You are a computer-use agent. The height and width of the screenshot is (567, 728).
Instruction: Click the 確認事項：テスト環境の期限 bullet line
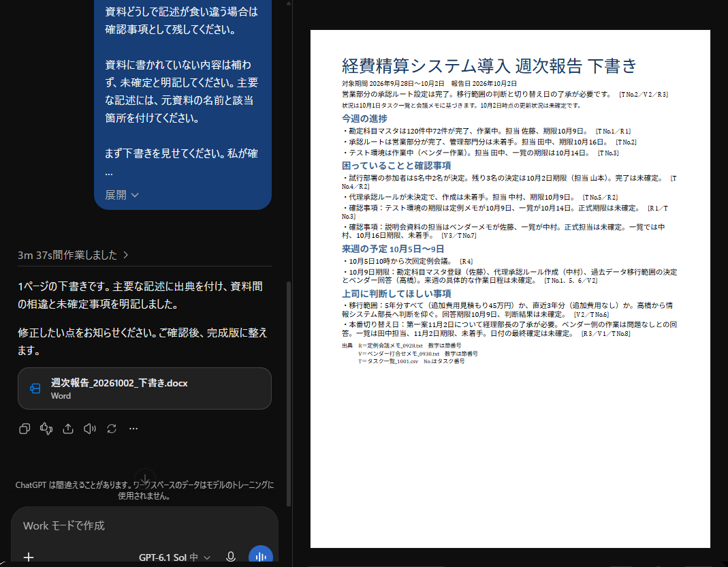click(x=505, y=212)
